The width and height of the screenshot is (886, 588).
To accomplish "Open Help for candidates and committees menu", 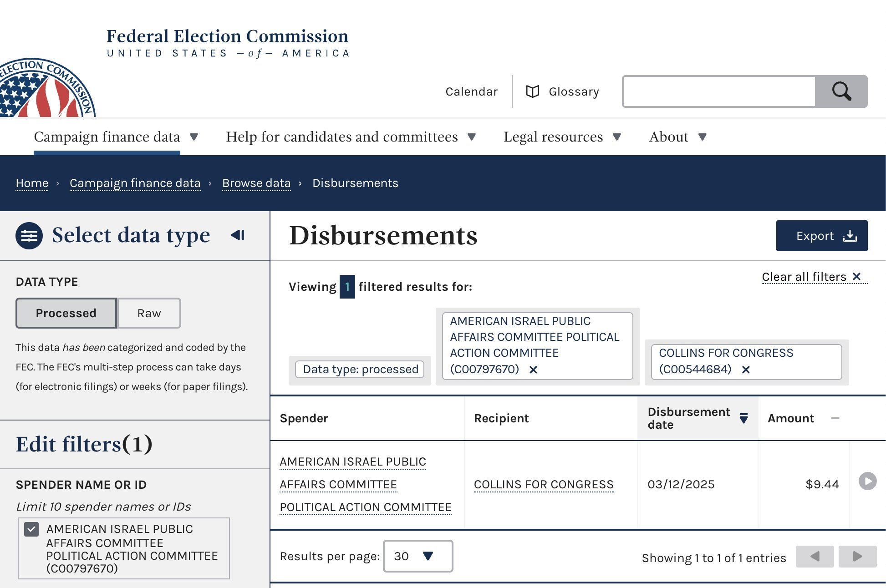I will (x=351, y=137).
